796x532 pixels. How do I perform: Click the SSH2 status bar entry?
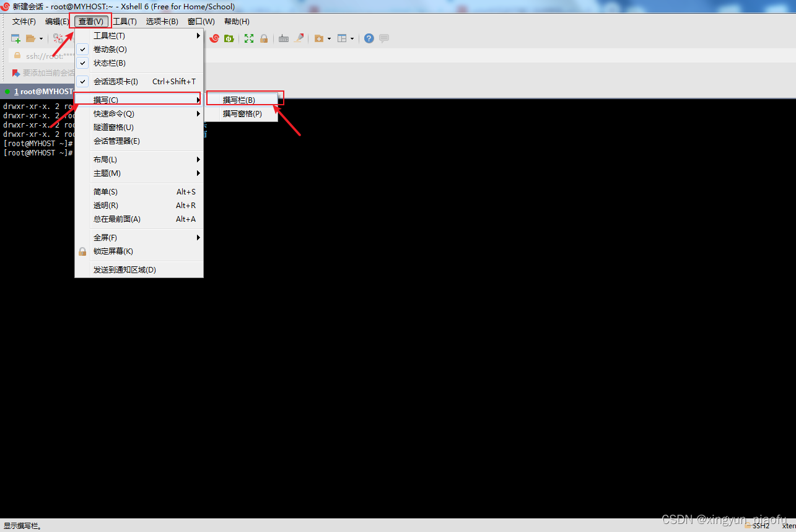tap(761, 526)
